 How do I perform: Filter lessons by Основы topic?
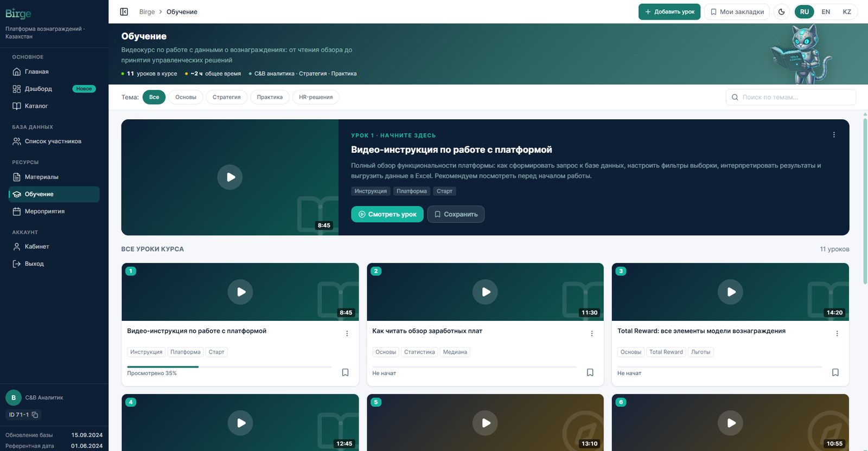pyautogui.click(x=186, y=97)
